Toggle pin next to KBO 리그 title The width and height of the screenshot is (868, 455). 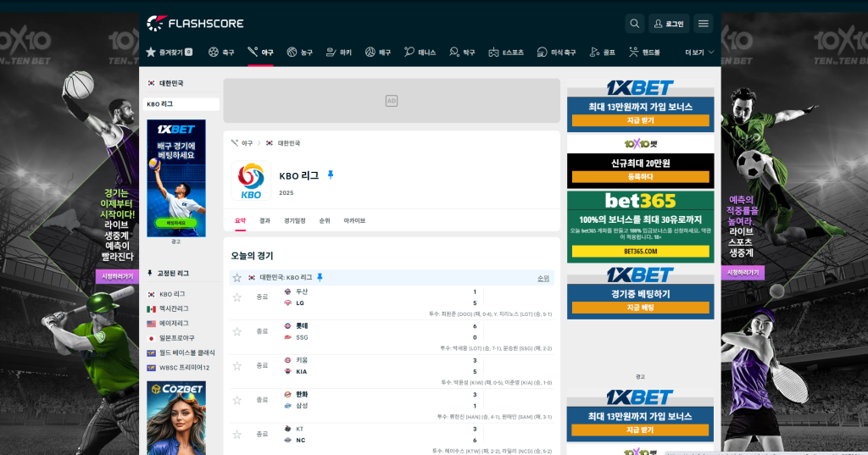(x=331, y=175)
